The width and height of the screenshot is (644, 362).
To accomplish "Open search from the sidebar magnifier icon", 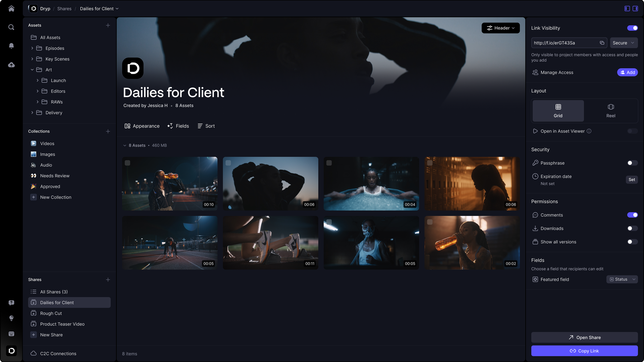I will (11, 27).
